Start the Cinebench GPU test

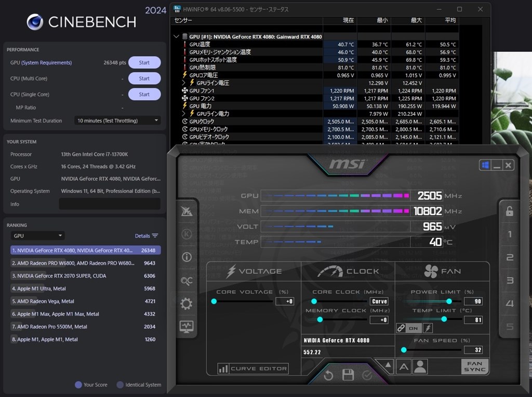(x=144, y=62)
